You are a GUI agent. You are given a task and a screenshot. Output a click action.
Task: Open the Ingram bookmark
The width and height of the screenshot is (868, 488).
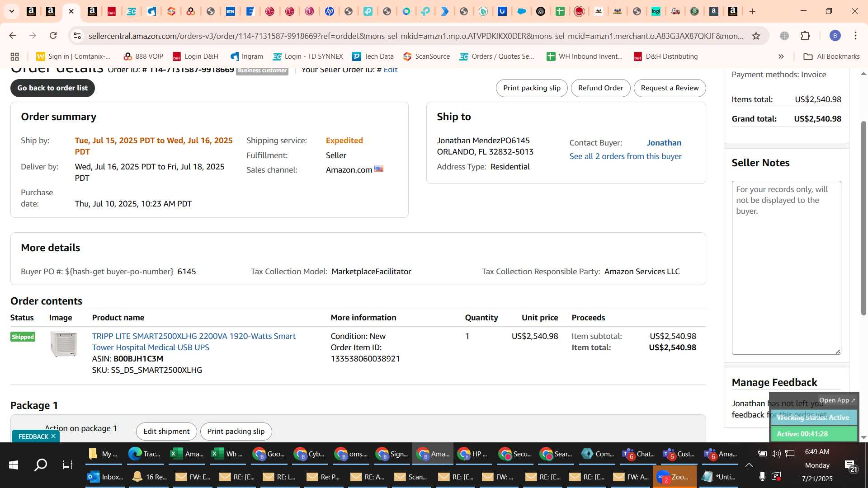click(x=246, y=56)
